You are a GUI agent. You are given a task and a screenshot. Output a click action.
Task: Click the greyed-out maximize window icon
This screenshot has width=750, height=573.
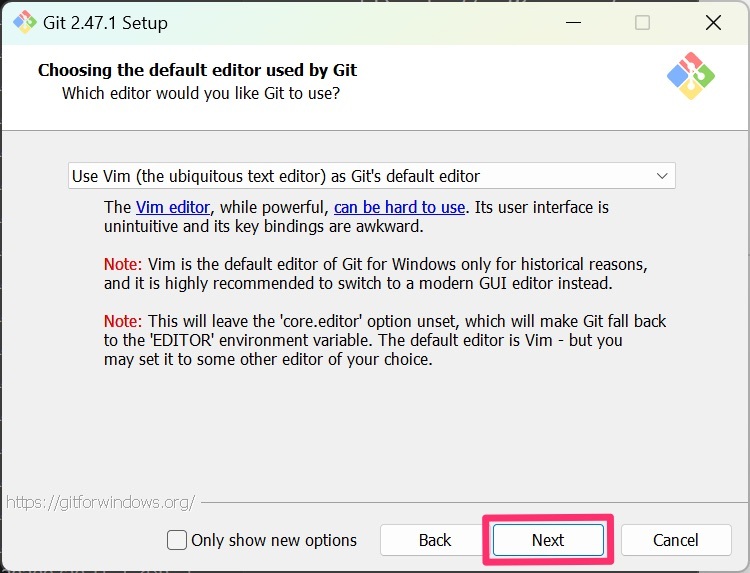(x=642, y=22)
